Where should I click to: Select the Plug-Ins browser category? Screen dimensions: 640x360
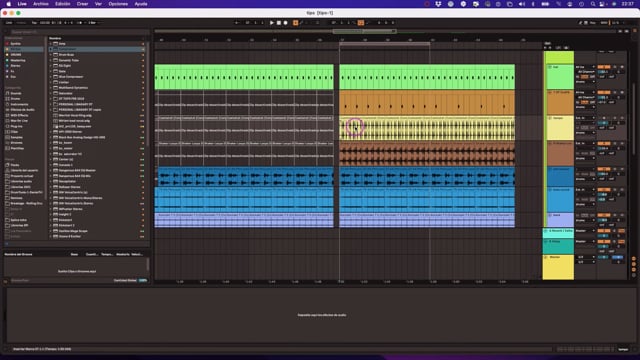point(16,127)
